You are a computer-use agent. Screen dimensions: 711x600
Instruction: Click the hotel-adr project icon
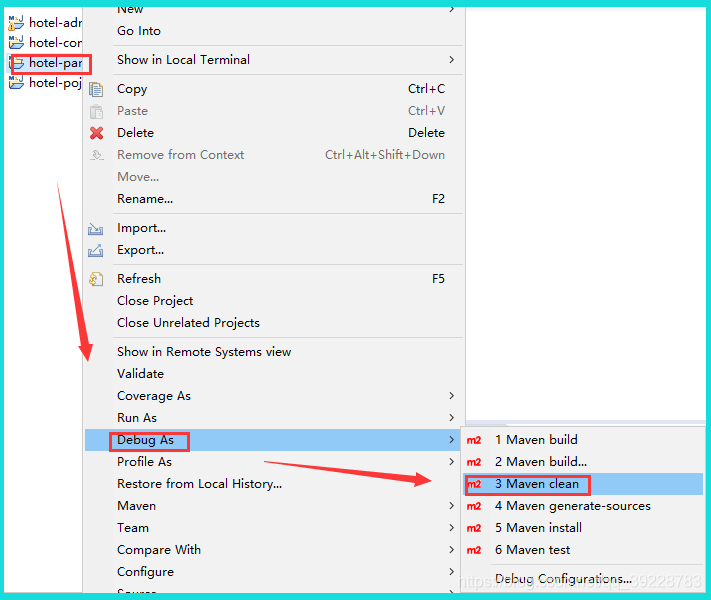[x=16, y=23]
